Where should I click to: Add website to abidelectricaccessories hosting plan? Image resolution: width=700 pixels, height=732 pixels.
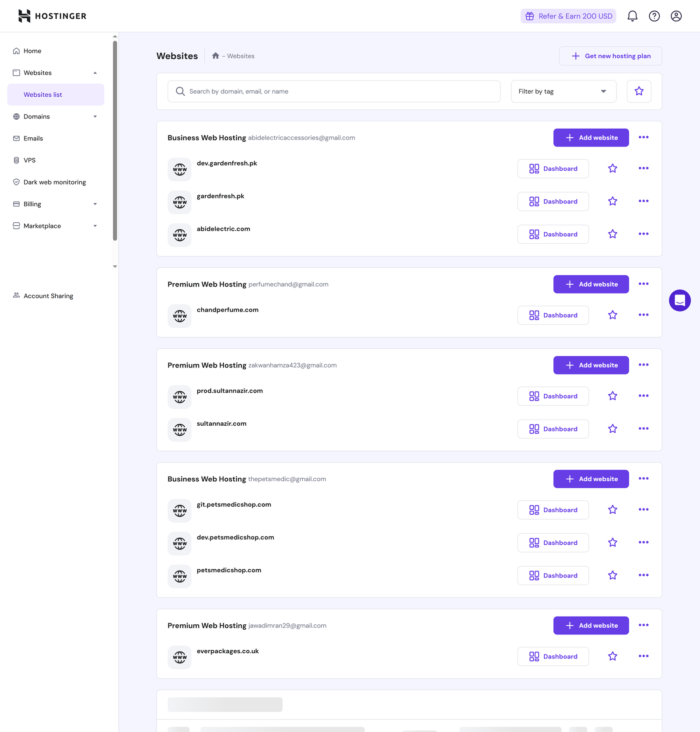(591, 138)
